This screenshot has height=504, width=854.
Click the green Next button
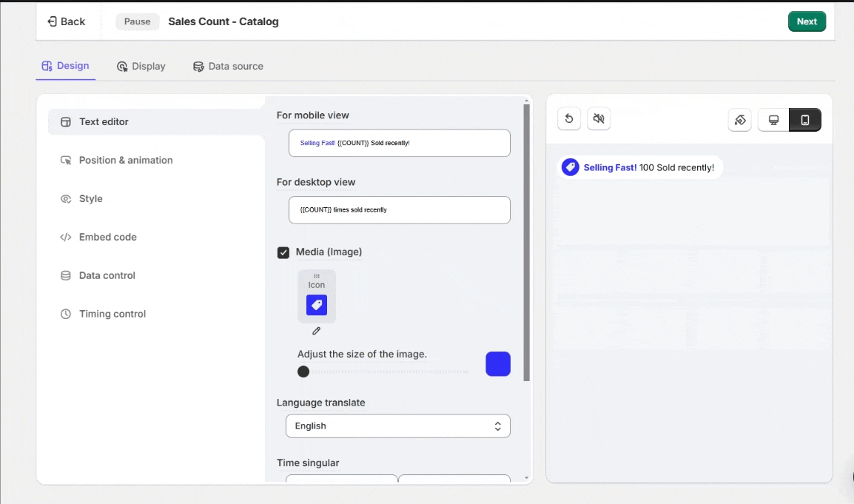tap(807, 21)
